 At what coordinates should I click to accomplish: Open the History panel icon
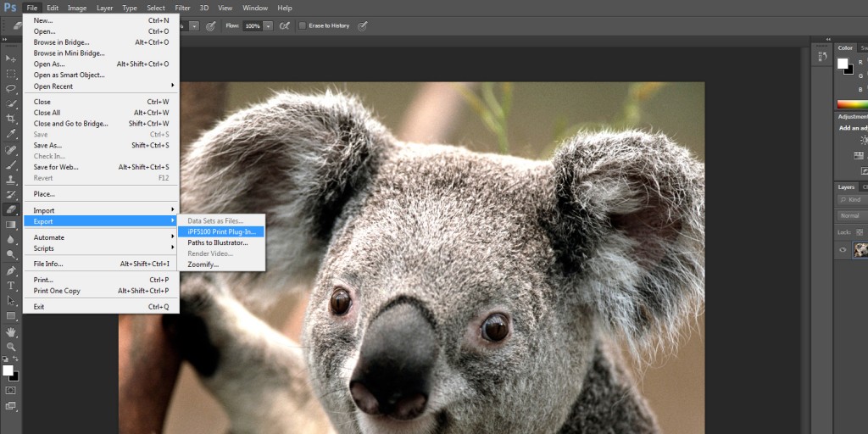coord(822,56)
